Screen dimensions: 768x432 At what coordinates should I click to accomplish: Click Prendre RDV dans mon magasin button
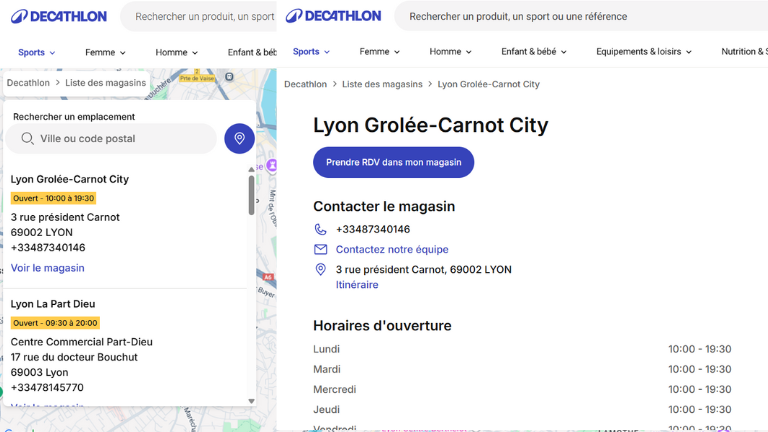[393, 162]
